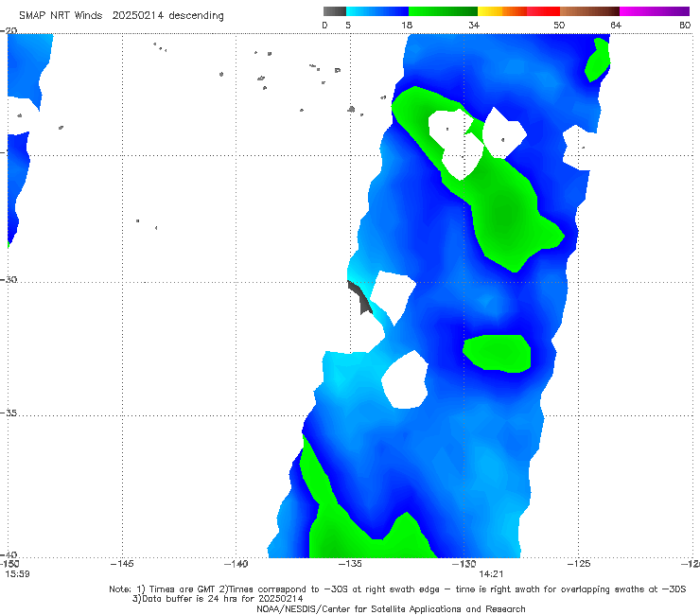Pick the brown segment of the color bar

tap(589, 11)
